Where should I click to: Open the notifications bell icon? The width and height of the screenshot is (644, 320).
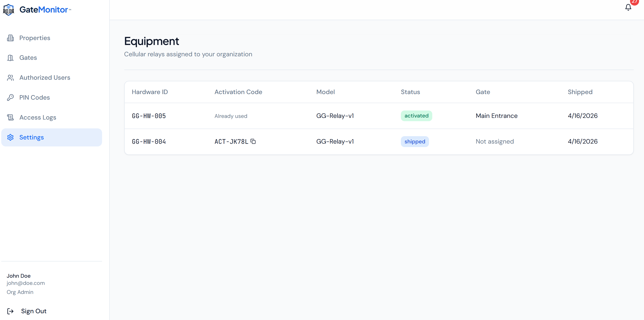(x=628, y=8)
